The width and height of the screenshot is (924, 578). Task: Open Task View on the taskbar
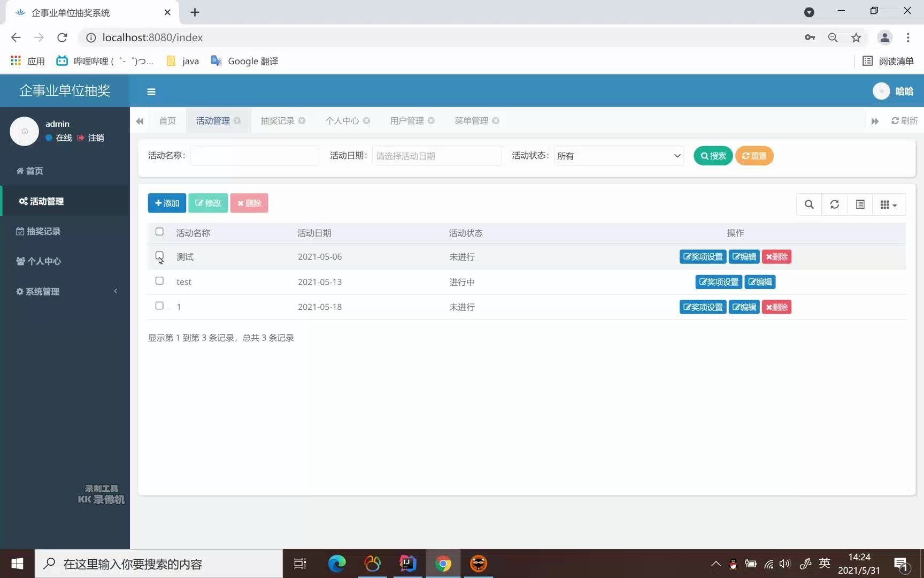pos(300,564)
